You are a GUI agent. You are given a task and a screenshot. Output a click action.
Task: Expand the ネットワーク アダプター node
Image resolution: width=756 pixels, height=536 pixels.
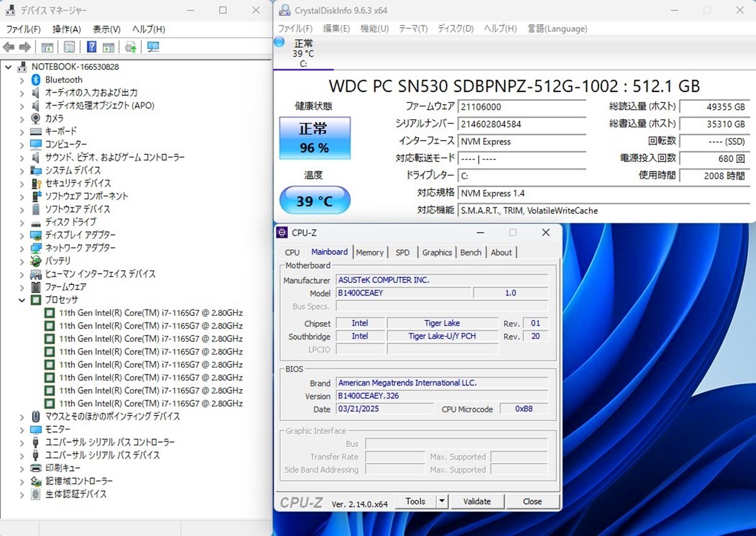tap(22, 248)
